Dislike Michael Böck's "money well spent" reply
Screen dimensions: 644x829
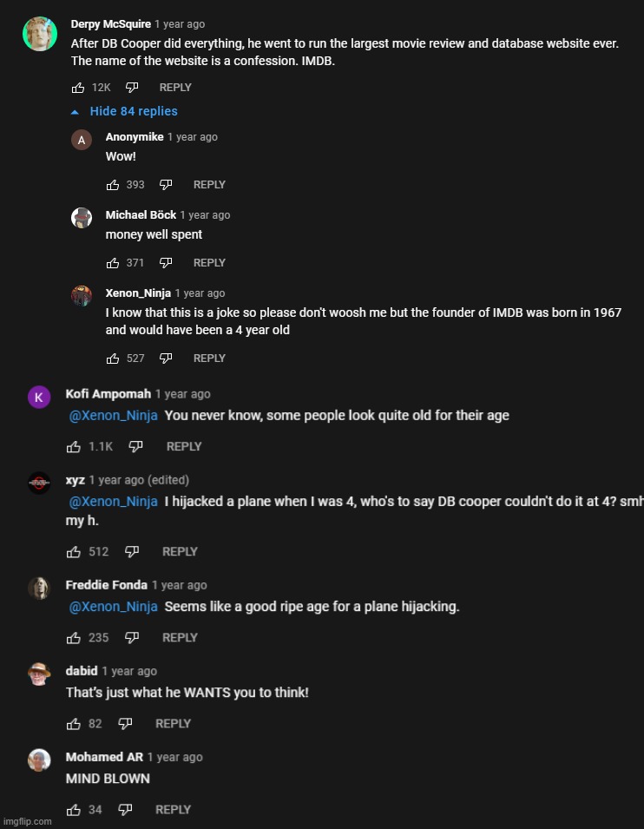pyautogui.click(x=166, y=263)
